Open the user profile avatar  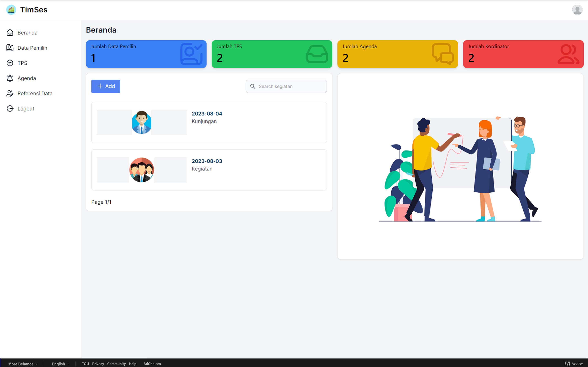[577, 10]
